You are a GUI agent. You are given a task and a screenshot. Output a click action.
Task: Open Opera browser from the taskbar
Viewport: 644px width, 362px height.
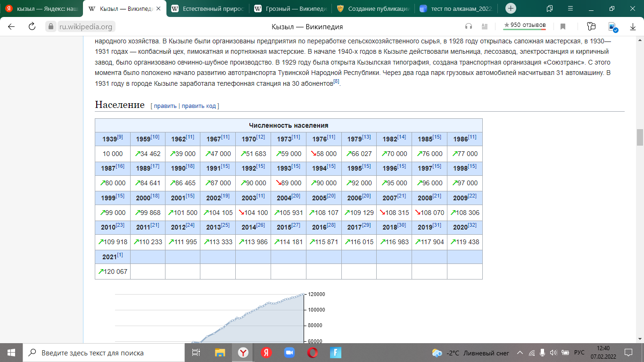(x=312, y=353)
